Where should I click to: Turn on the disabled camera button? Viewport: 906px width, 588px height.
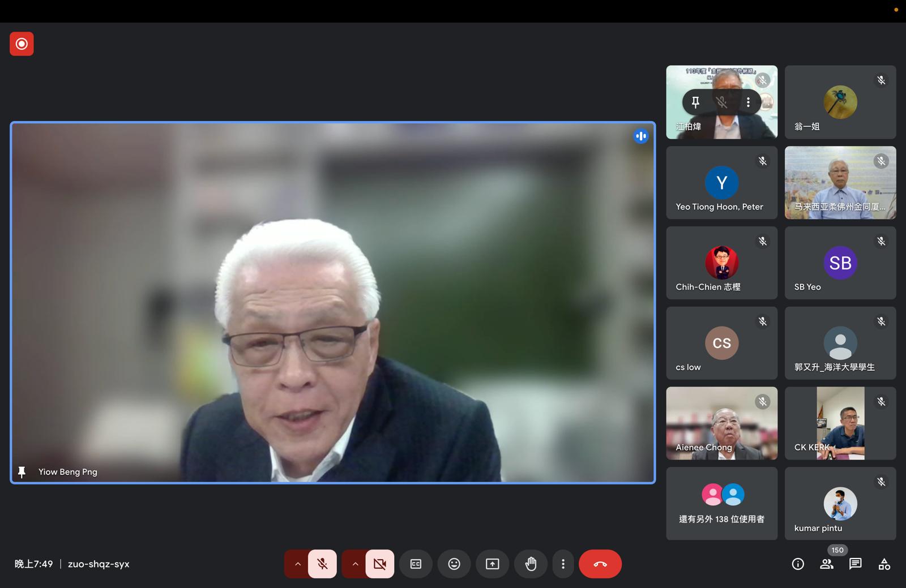point(379,564)
